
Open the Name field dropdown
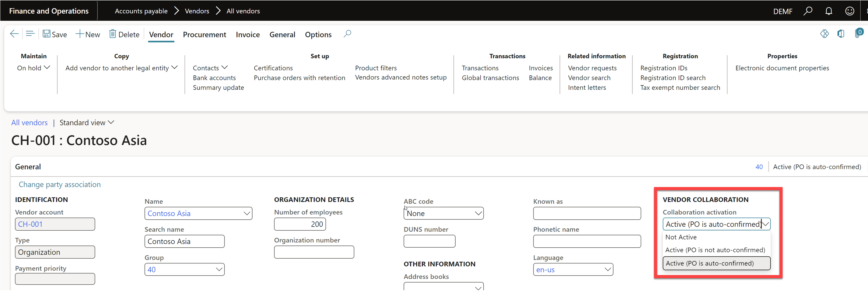247,213
